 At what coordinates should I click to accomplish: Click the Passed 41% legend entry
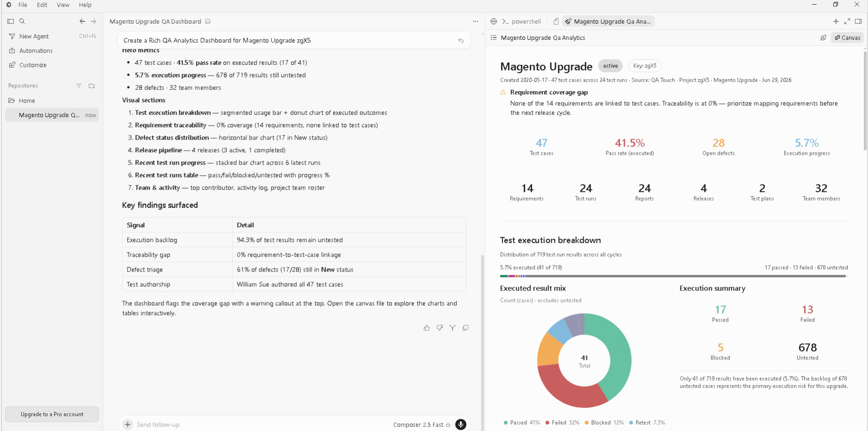(x=522, y=423)
